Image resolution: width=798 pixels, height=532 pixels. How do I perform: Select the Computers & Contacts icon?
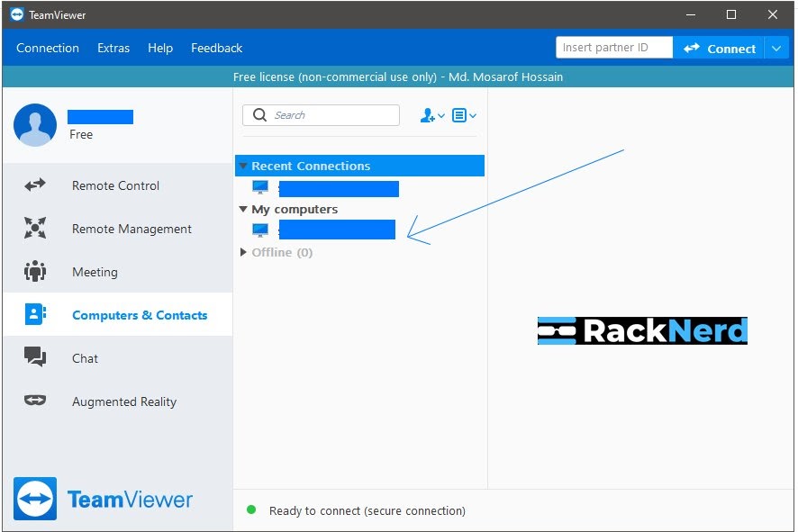[x=35, y=314]
